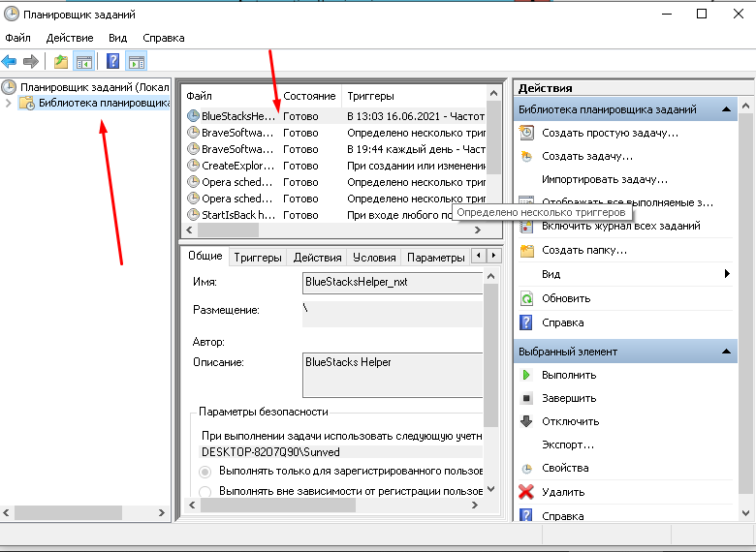Click the details pane vertical scrollbar thumb
Screen dimensions: 756x552
pyautogui.click(x=490, y=356)
